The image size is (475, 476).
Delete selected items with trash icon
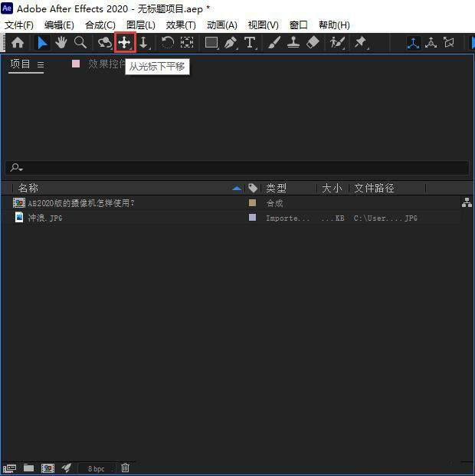(x=126, y=468)
